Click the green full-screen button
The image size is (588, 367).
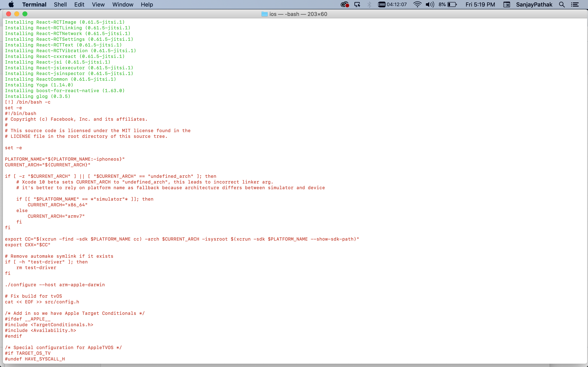[25, 14]
